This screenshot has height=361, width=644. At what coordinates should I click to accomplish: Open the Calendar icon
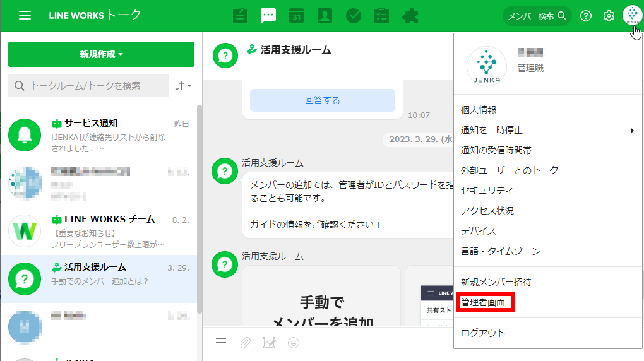coord(296,16)
